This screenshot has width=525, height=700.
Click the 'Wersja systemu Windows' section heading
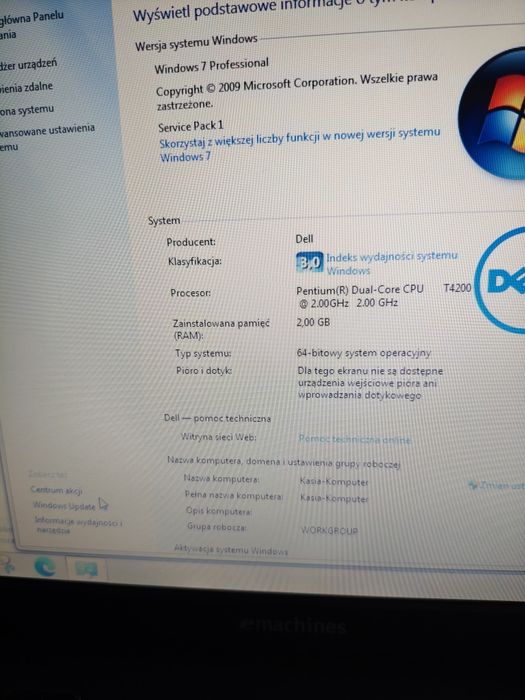point(196,43)
